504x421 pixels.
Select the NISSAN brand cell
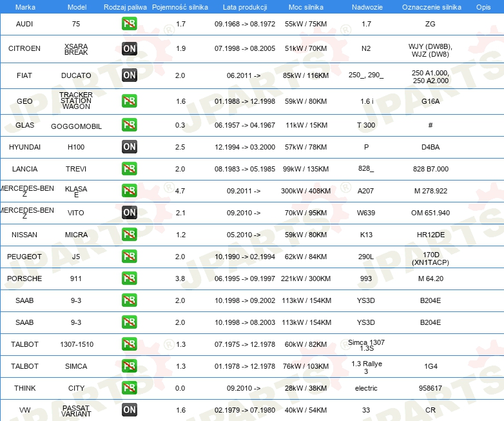24,235
